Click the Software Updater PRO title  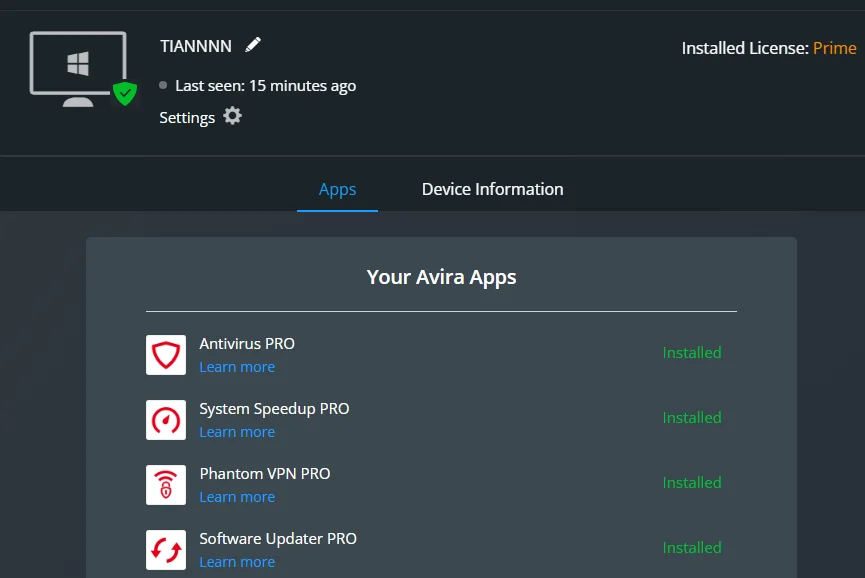tap(278, 539)
